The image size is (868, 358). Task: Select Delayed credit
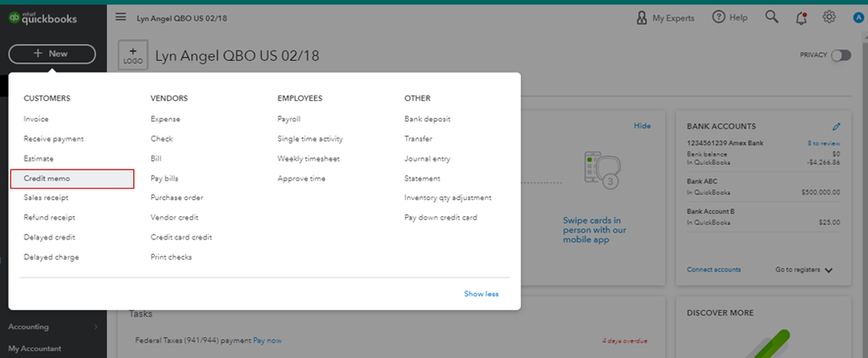50,237
